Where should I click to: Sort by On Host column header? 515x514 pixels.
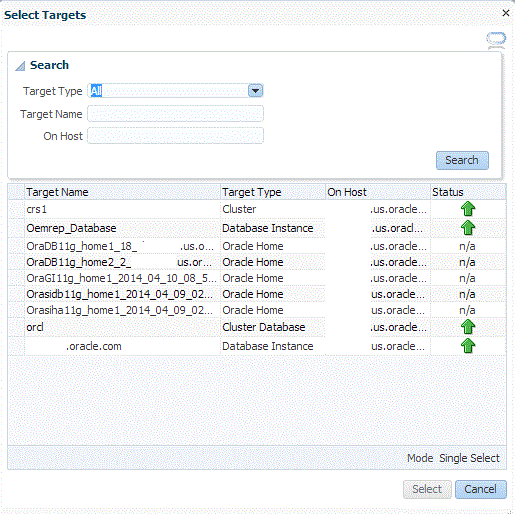click(378, 192)
